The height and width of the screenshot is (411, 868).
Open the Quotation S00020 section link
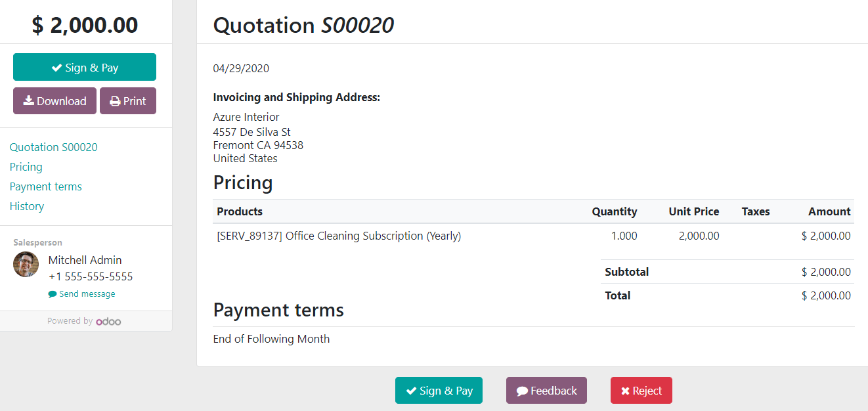[53, 147]
